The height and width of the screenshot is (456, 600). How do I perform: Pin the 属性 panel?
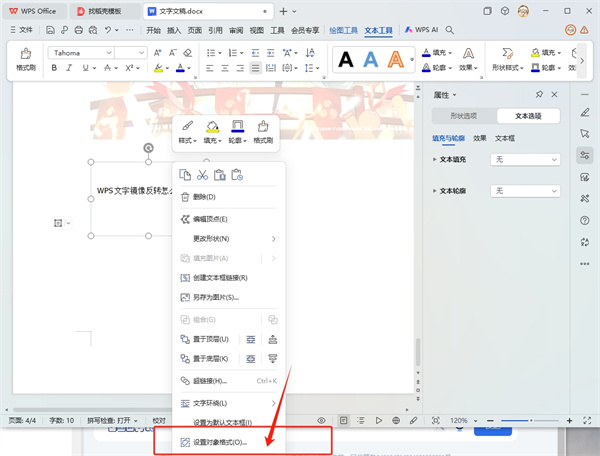(x=539, y=94)
